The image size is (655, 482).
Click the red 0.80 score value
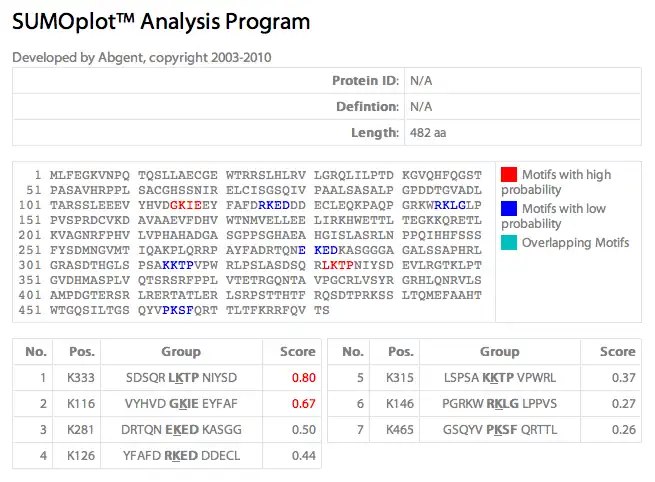click(x=302, y=378)
